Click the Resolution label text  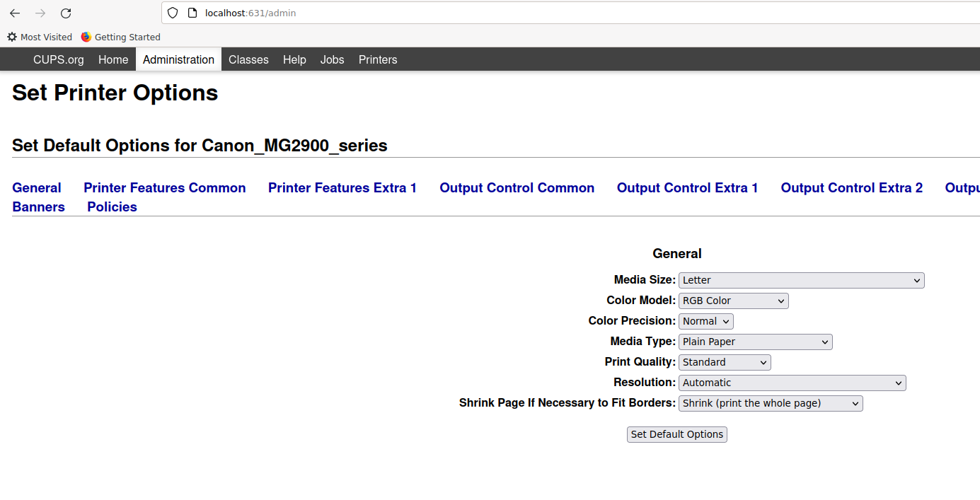click(645, 383)
